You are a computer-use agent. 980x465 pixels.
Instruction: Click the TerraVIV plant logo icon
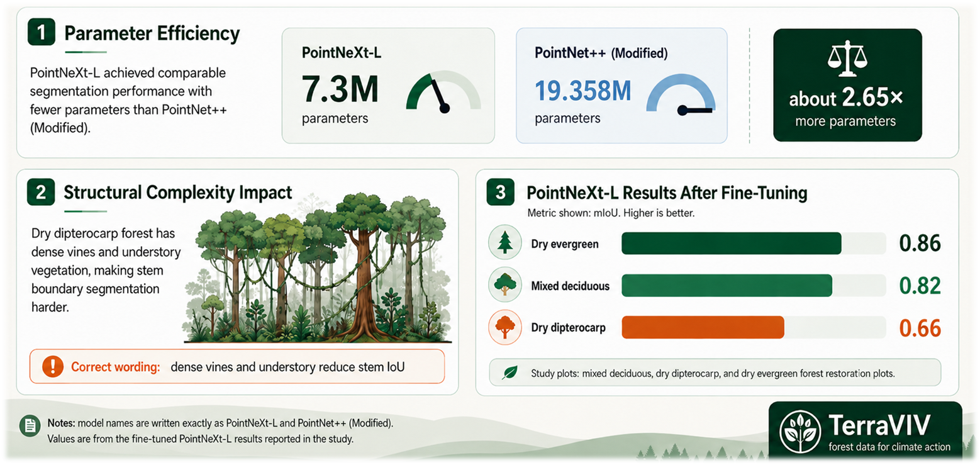tap(799, 431)
